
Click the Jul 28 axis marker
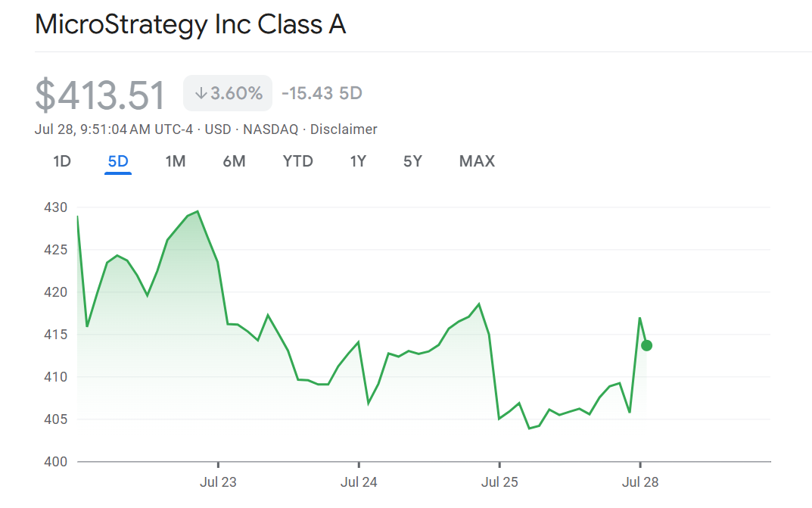click(x=640, y=482)
